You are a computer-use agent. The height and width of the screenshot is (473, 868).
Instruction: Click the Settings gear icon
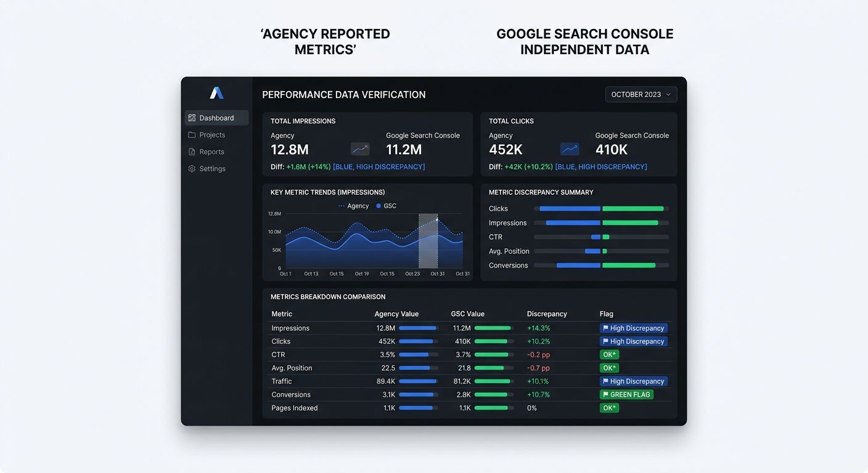pyautogui.click(x=192, y=169)
